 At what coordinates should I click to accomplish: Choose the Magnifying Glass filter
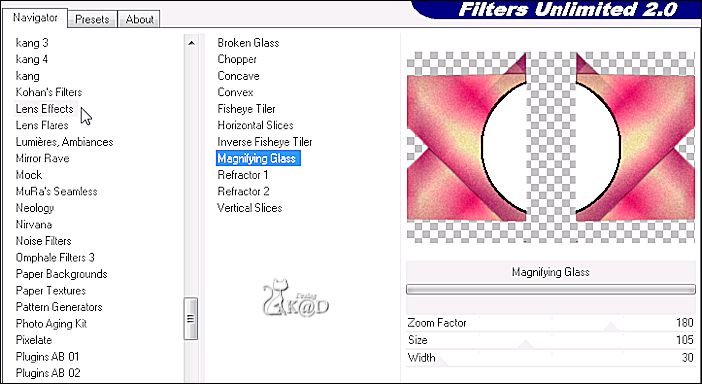click(x=257, y=158)
